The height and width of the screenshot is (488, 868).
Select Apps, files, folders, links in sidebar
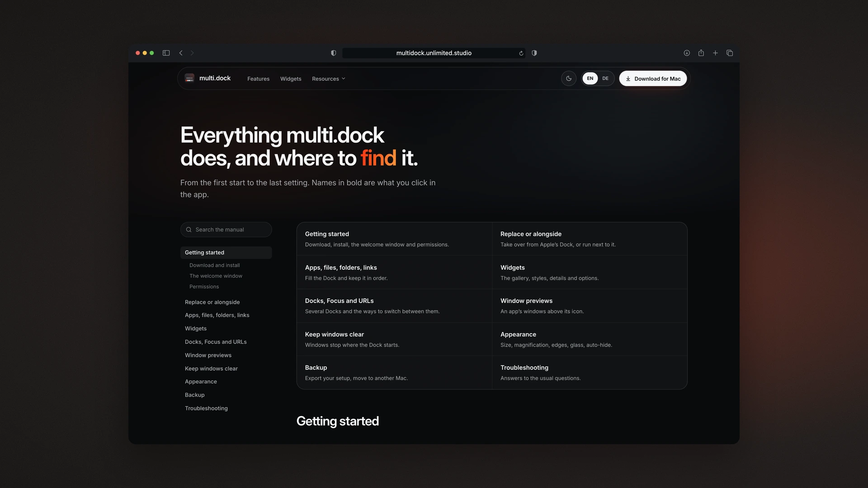tap(217, 315)
